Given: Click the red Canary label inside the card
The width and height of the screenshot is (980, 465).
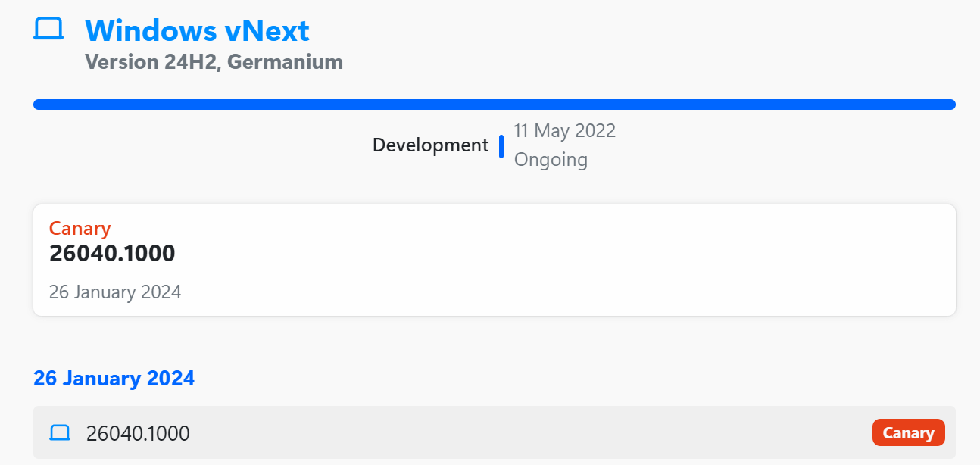Looking at the screenshot, I should tap(80, 228).
